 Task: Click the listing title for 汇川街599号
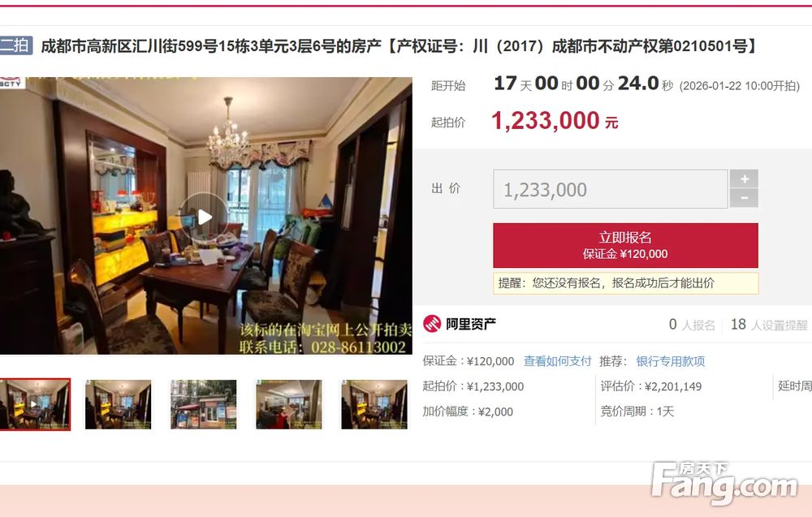click(399, 46)
